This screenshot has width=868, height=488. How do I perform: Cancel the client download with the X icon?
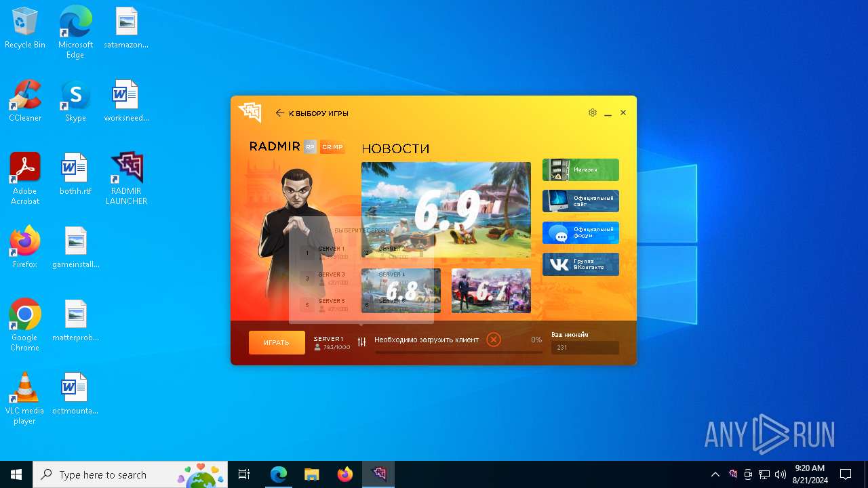click(x=494, y=340)
